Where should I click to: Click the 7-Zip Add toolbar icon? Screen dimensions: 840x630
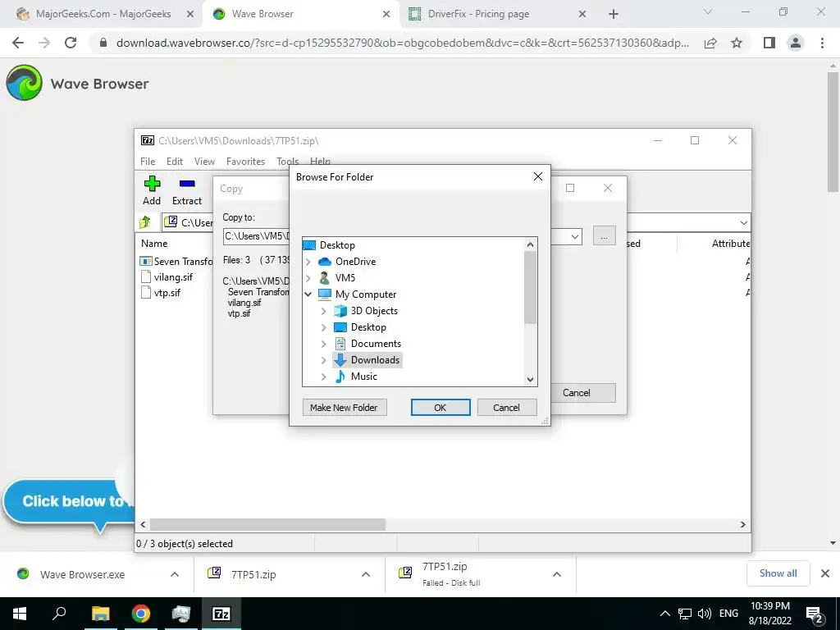[x=152, y=190]
